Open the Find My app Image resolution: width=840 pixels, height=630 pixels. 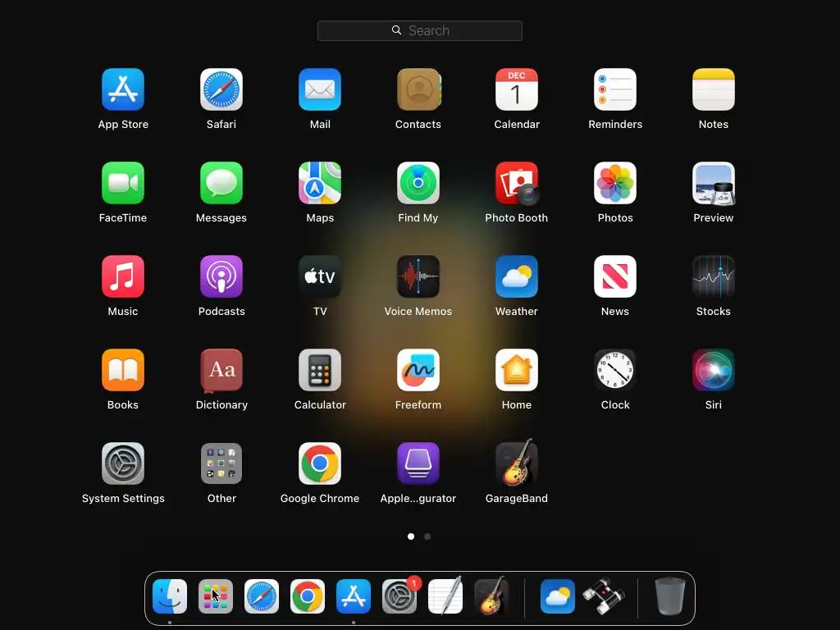(418, 183)
